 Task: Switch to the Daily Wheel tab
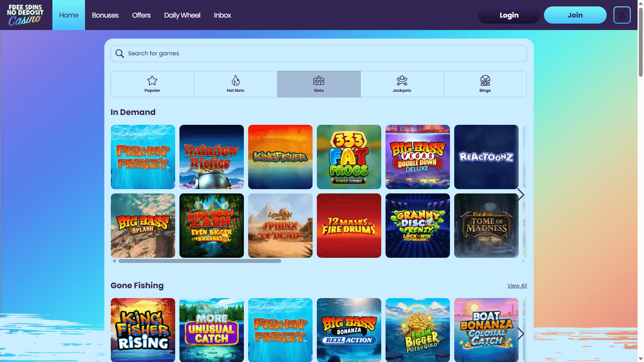[182, 15]
